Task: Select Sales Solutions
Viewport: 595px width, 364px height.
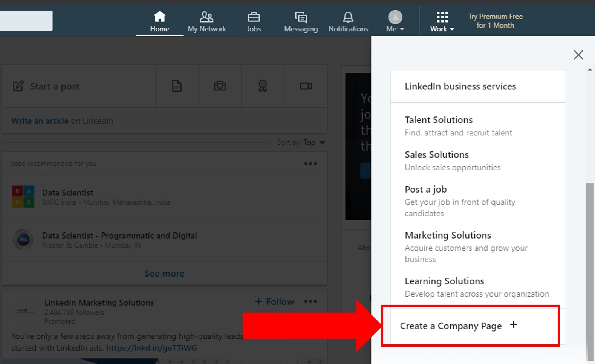Action: pyautogui.click(x=437, y=154)
